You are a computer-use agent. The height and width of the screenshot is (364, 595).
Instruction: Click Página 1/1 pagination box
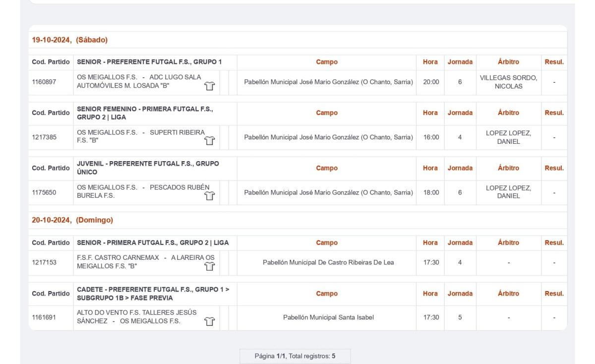click(x=295, y=356)
